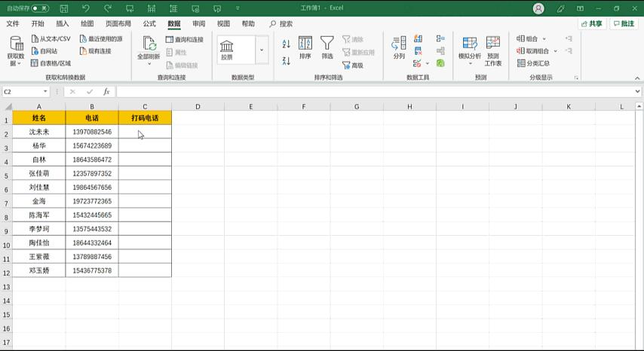Image resolution: width=644 pixels, height=351 pixels.
Task: Select cell with name 沈未未
Action: click(39, 132)
